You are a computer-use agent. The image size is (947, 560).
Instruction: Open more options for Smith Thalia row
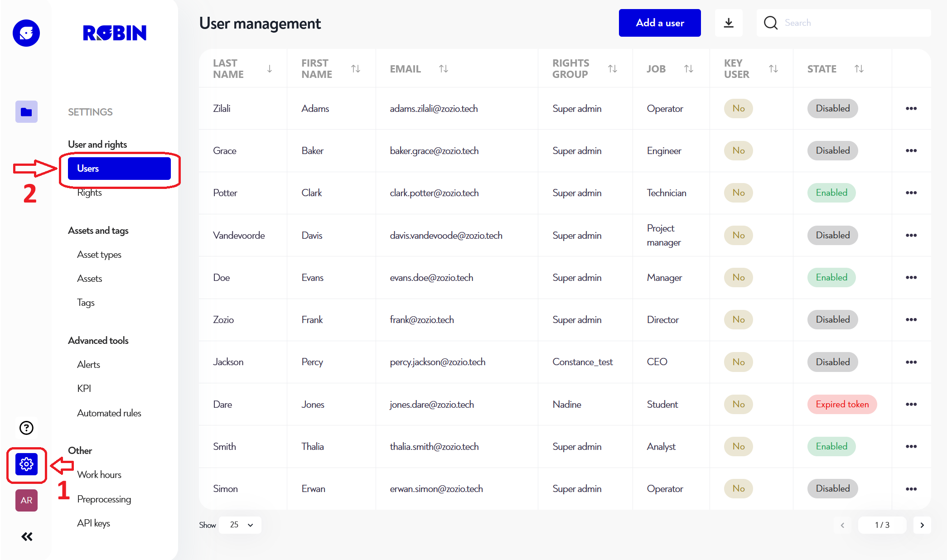[x=911, y=446]
